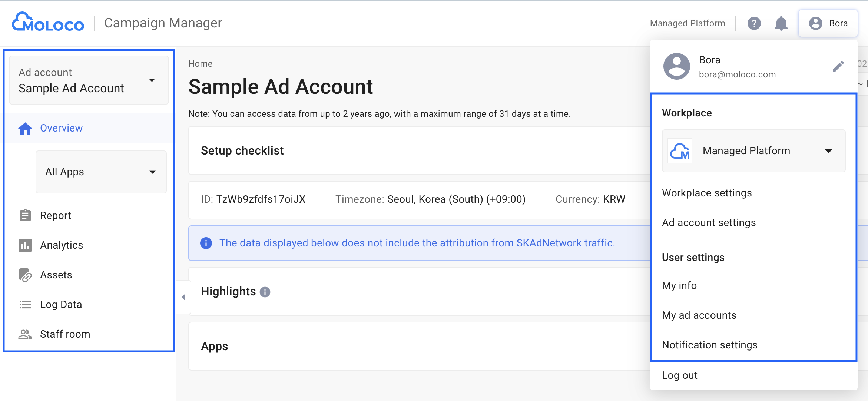Click the Home breadcrumb link

click(x=200, y=64)
